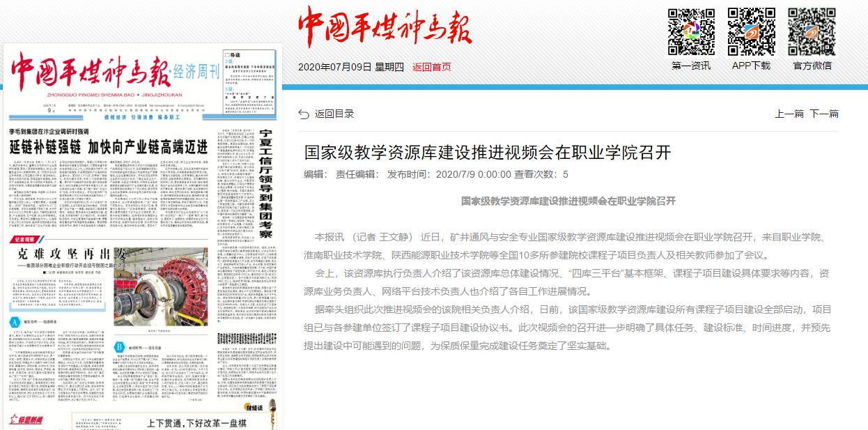The width and height of the screenshot is (868, 430).
Task: Click newspaper masthead 中国平煤神马报 经济周刊
Action: [x=115, y=70]
